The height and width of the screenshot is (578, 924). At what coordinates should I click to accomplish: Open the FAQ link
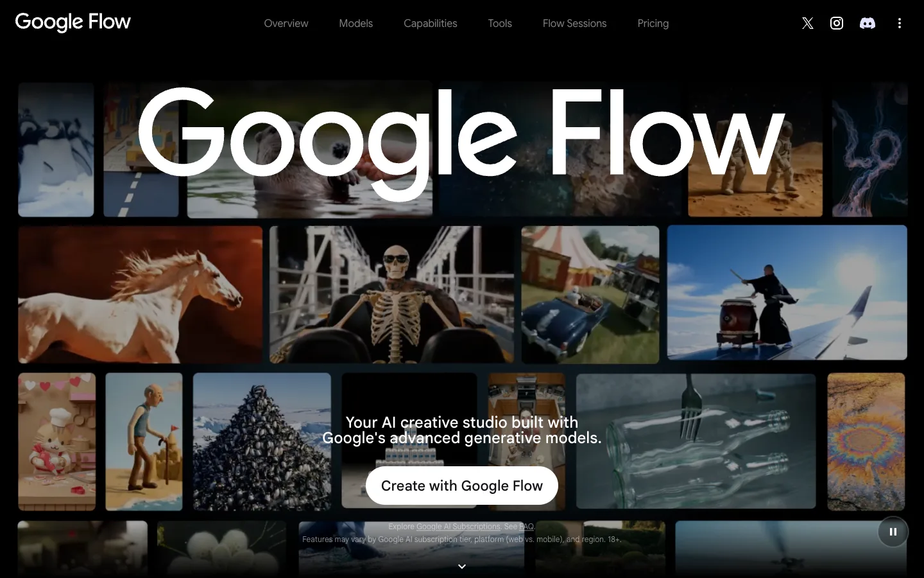pyautogui.click(x=526, y=527)
